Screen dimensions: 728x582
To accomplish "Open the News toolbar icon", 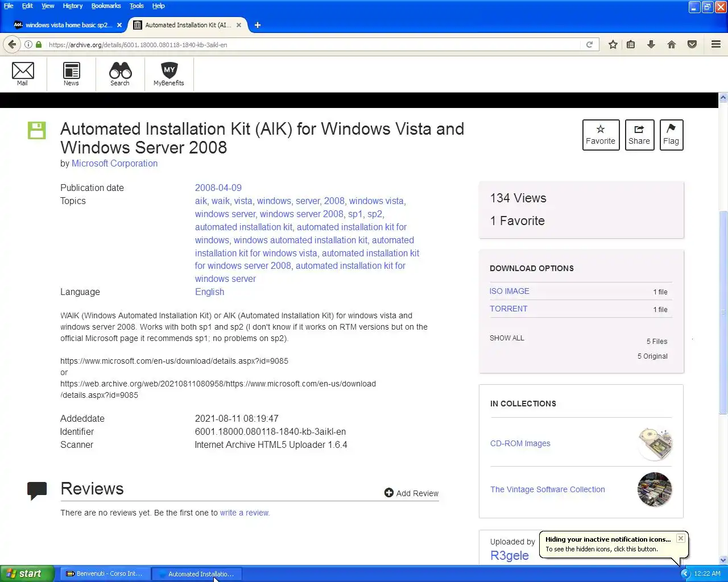I will (x=71, y=73).
